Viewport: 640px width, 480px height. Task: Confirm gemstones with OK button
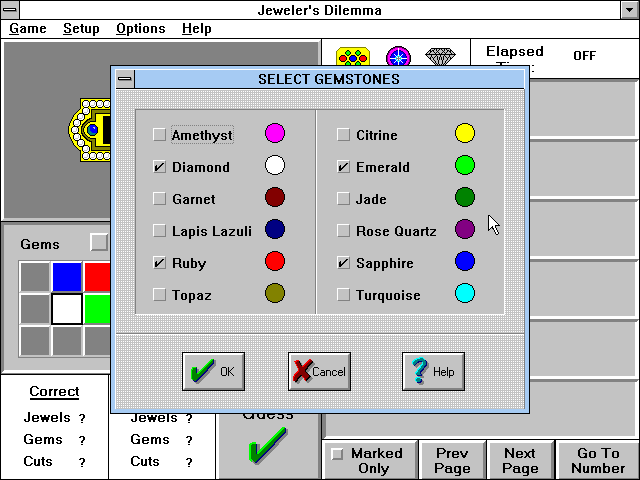[213, 371]
